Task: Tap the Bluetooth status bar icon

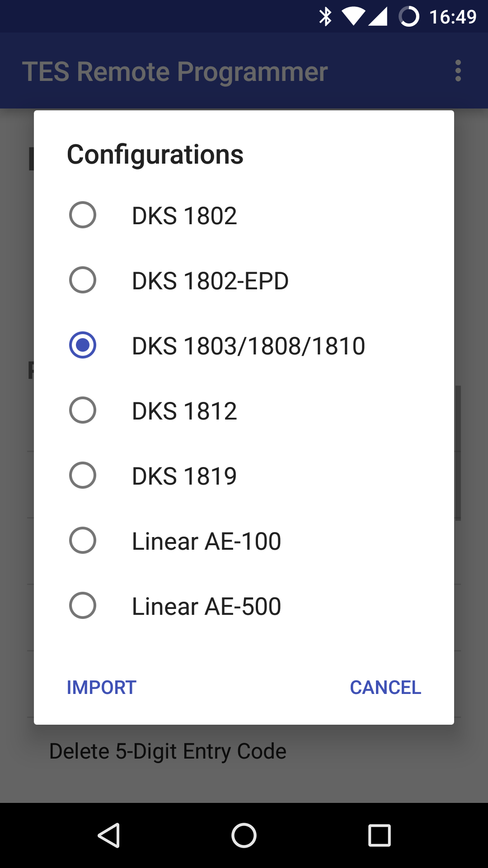Action: 325,17
